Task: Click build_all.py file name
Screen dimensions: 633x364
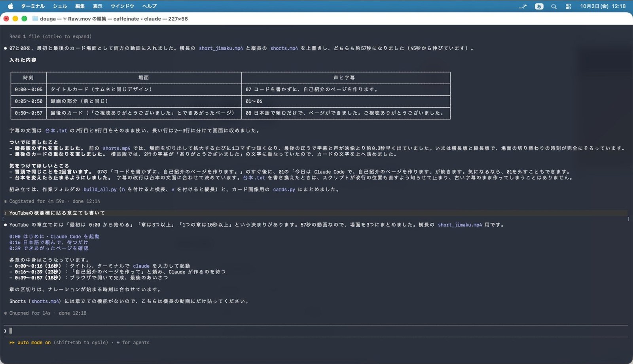Action: [x=100, y=190]
